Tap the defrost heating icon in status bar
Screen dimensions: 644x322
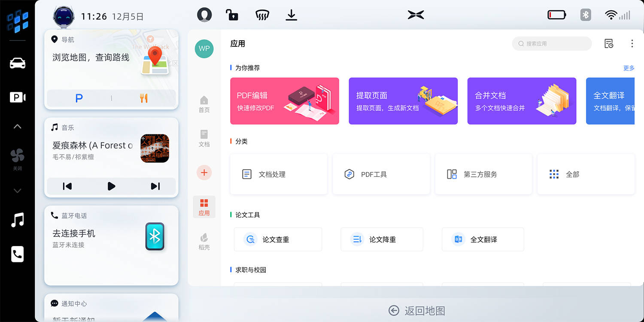262,14
